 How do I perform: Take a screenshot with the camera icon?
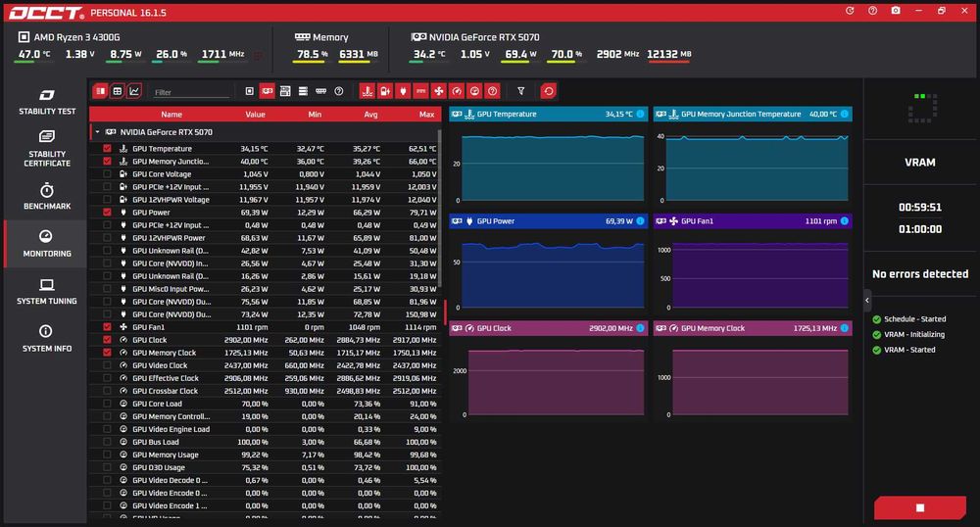point(896,11)
